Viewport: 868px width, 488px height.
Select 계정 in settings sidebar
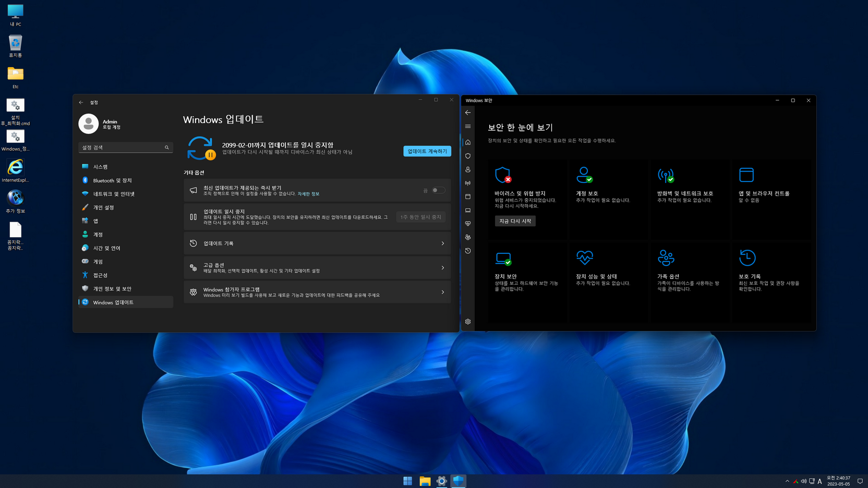pos(126,235)
